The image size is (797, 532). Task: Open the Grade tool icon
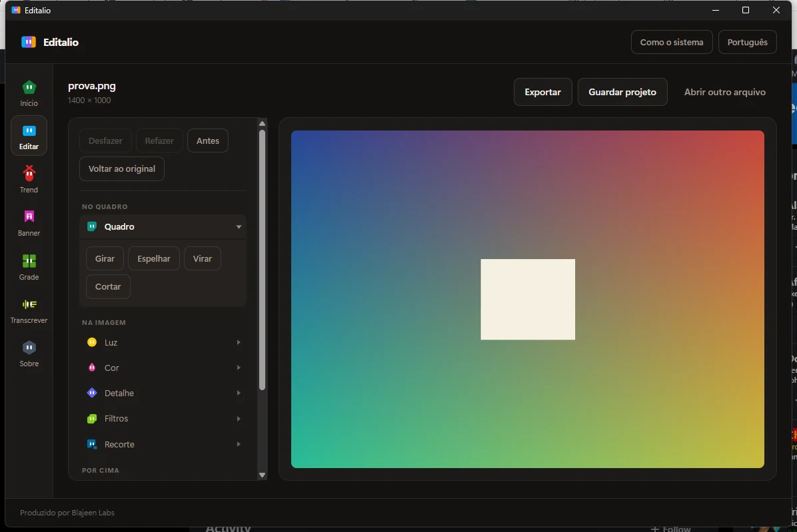click(x=29, y=261)
